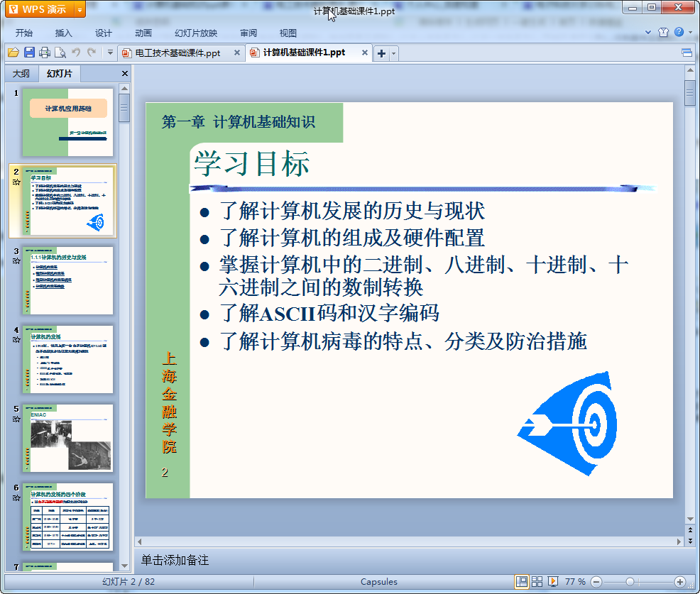Open the 审阅 ribbon tab
Screen dimensions: 700x594
coord(248,33)
